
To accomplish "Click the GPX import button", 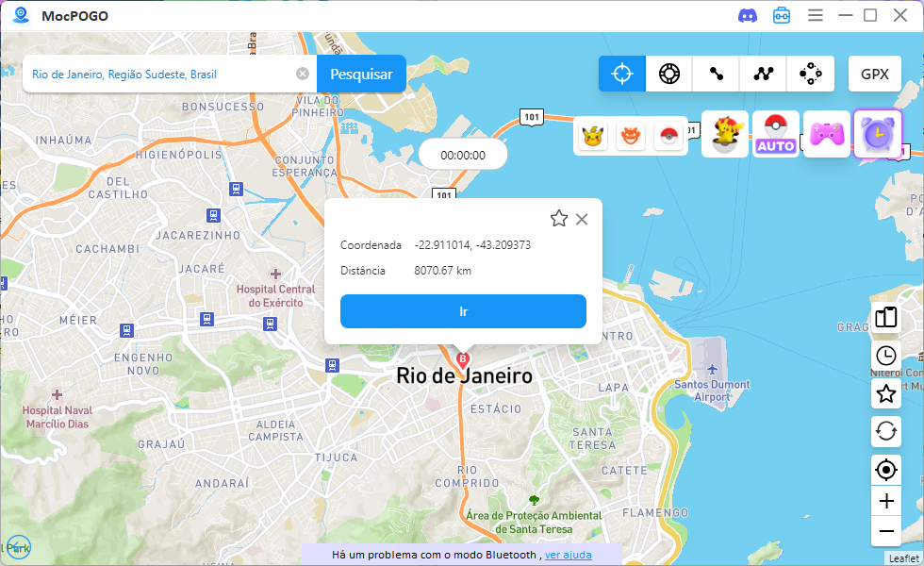I will (x=875, y=74).
